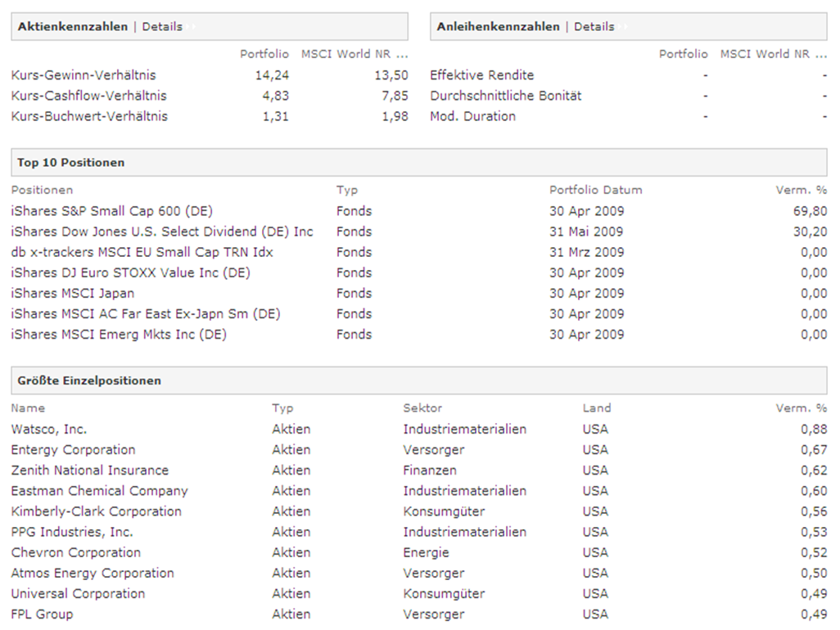840x630 pixels.
Task: Open Details link next to Anleihenkennzahlen
Action: 594,27
